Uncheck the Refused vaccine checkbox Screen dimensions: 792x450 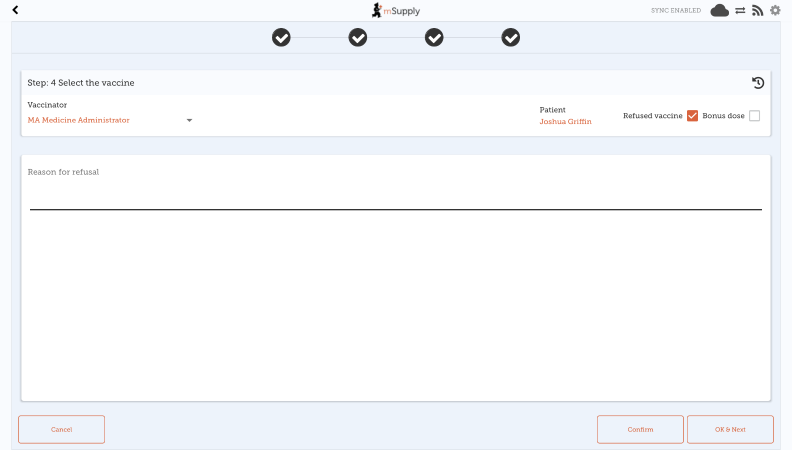tap(692, 116)
